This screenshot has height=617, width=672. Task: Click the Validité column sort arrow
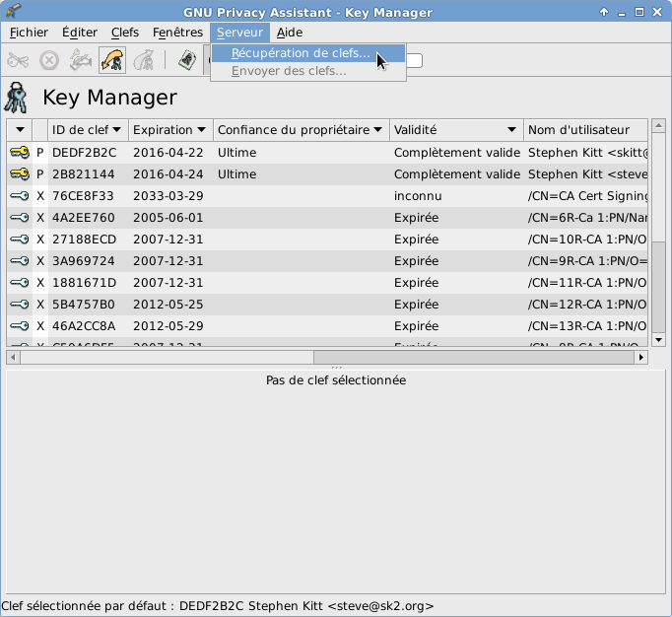point(511,130)
